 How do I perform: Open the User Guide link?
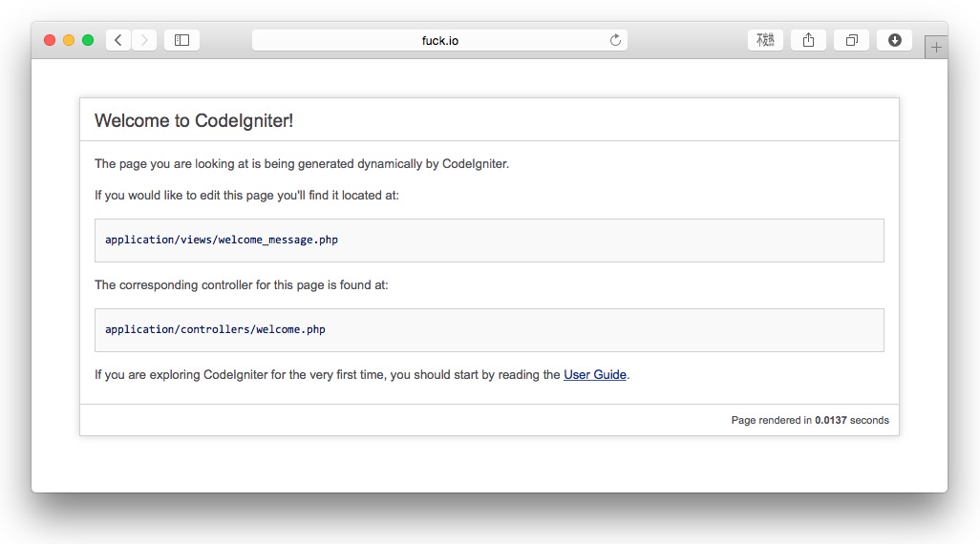tap(595, 375)
